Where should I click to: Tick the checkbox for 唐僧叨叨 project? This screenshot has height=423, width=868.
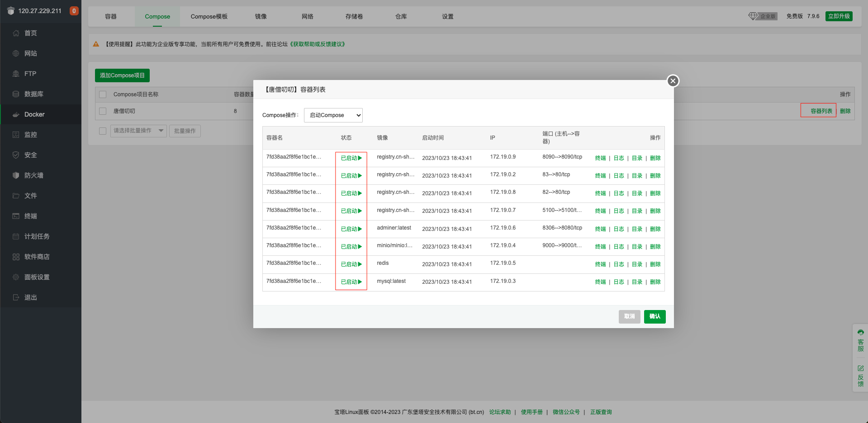coord(103,111)
